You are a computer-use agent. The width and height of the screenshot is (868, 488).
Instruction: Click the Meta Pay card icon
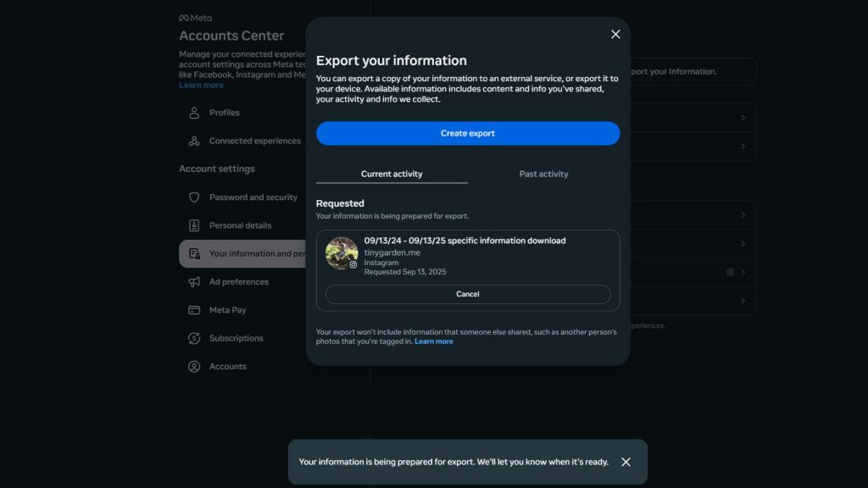pos(194,310)
